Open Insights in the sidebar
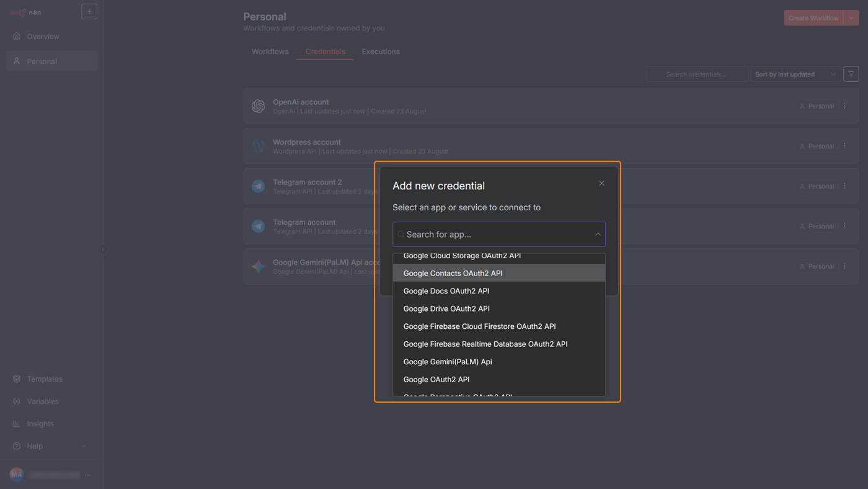 (x=40, y=424)
